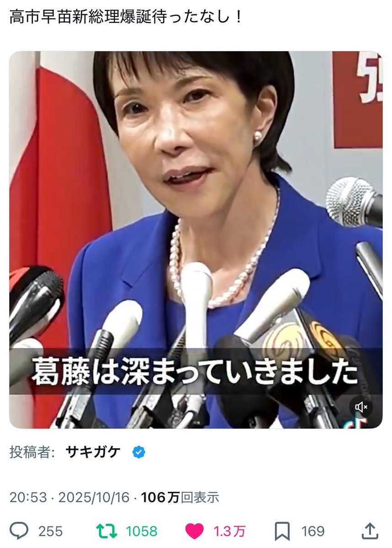Unmute the video using the speaker icon

(x=361, y=407)
